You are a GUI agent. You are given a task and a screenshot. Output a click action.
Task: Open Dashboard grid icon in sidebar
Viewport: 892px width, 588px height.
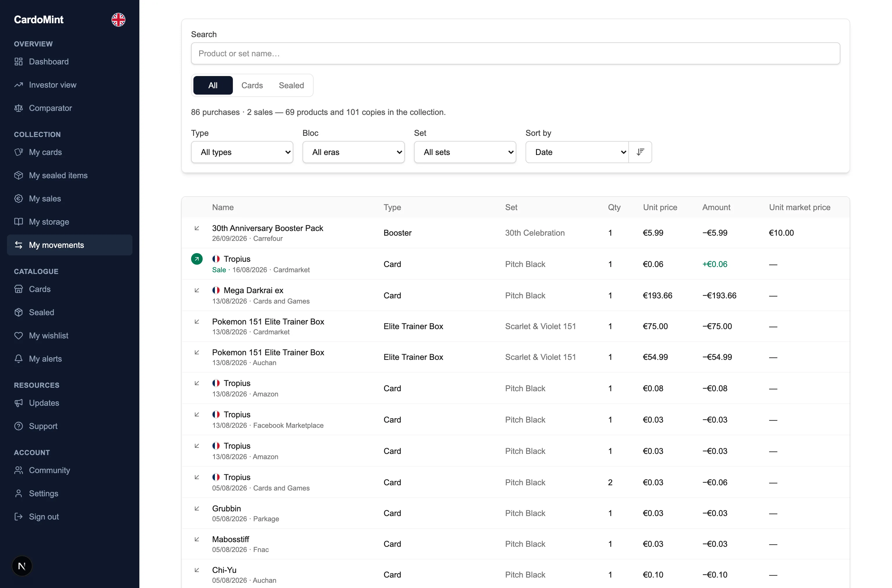click(x=18, y=62)
